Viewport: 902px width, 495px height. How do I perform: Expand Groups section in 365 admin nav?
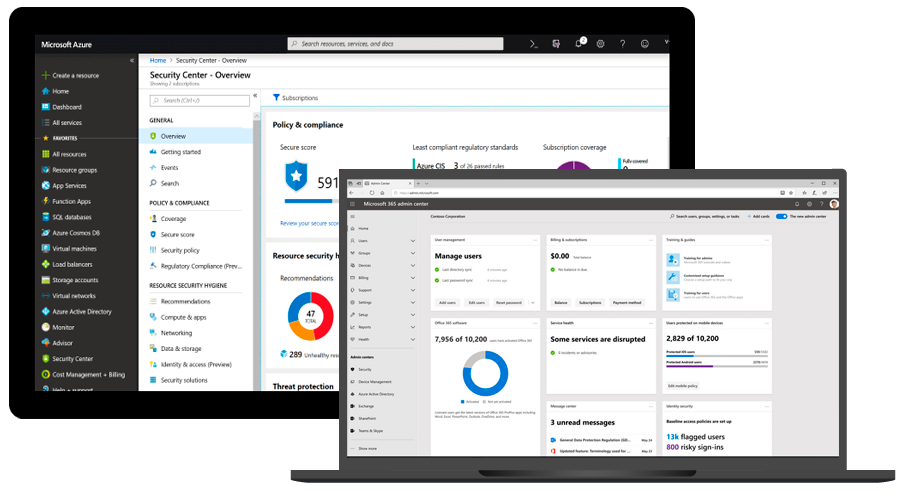412,253
